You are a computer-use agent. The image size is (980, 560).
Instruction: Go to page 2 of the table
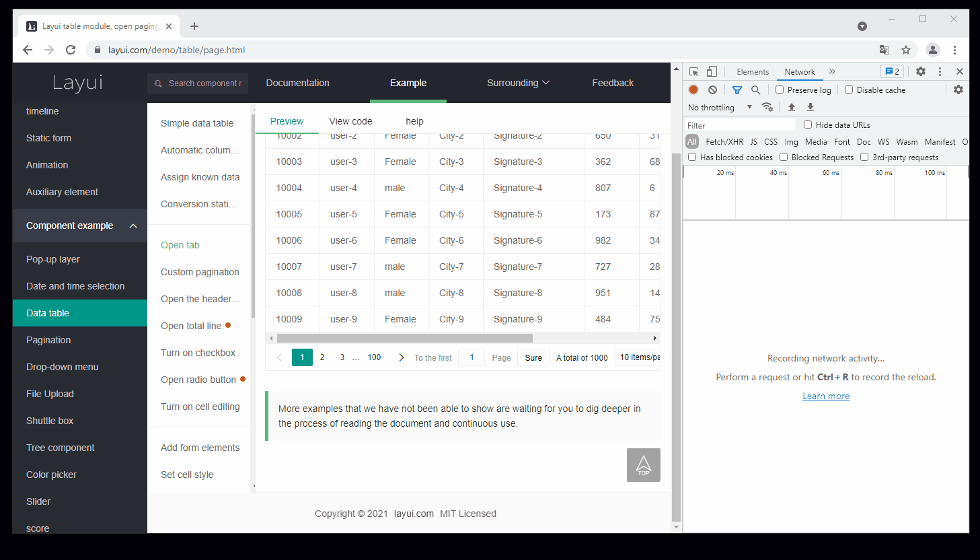322,357
